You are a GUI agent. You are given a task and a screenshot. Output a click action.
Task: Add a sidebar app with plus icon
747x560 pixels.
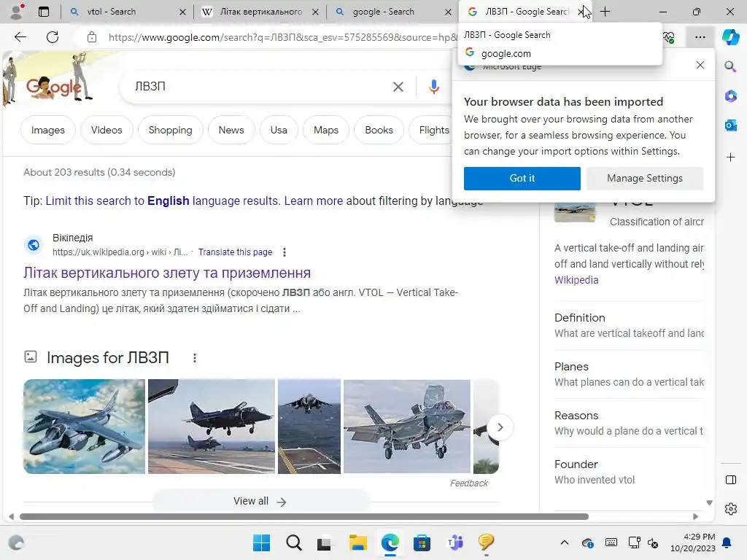click(730, 157)
